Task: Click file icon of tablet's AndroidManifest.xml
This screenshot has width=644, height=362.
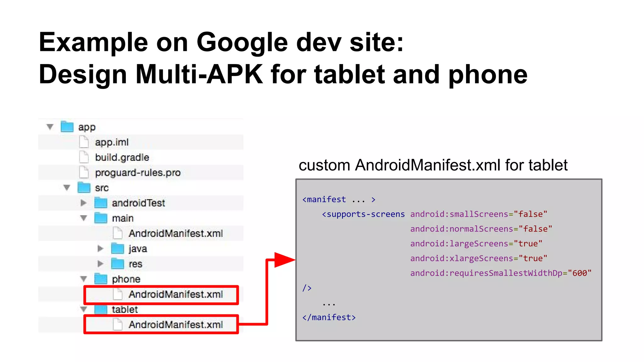Action: coord(118,324)
